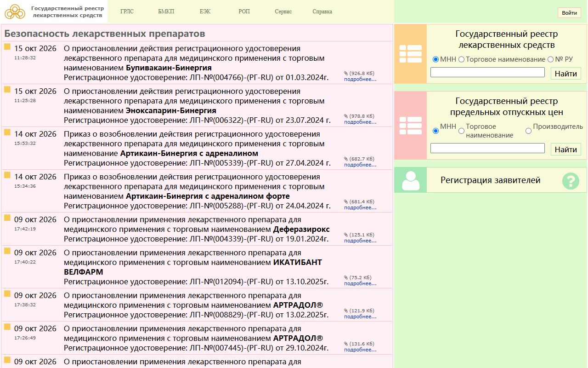The height and width of the screenshot is (368, 588).
Task: Select the Производитель radio button
Action: [528, 131]
